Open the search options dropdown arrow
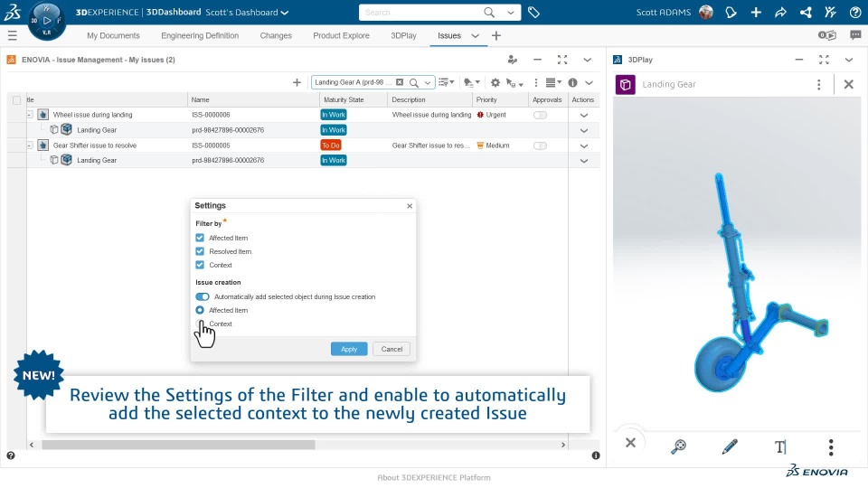 [510, 12]
